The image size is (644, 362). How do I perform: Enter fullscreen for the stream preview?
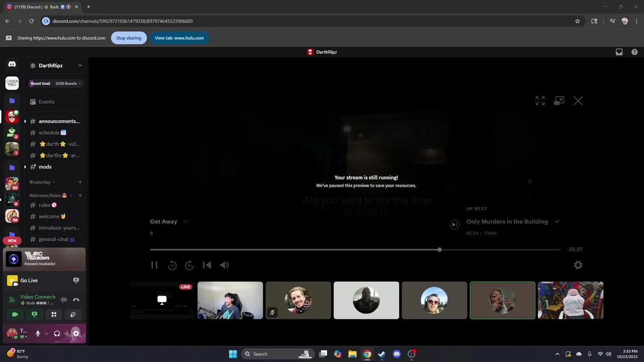[x=540, y=101]
